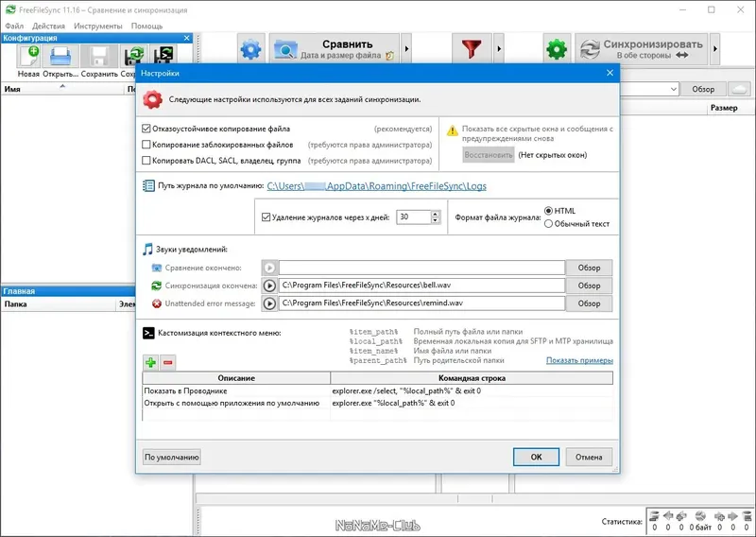This screenshot has height=537, width=756.
Task: Open synchronization settings via green gear icon
Action: [x=557, y=49]
